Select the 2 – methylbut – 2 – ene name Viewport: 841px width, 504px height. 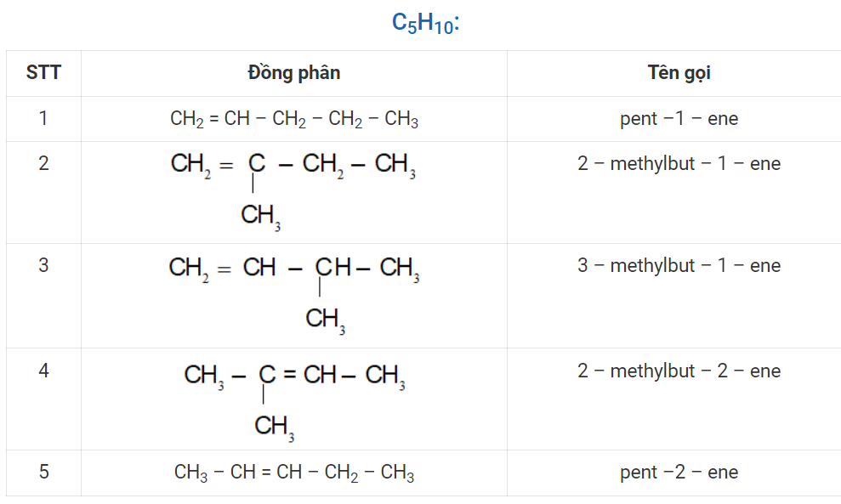pyautogui.click(x=679, y=371)
